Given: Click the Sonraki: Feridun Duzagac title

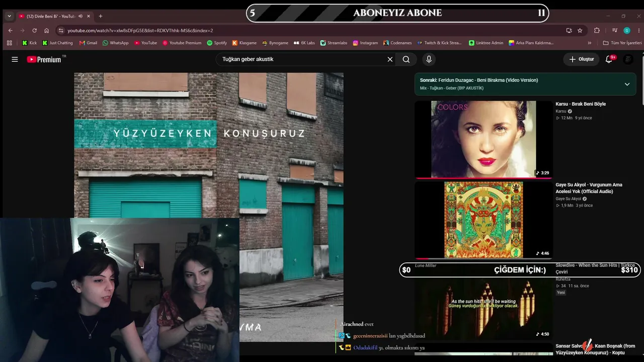Looking at the screenshot, I should point(479,80).
